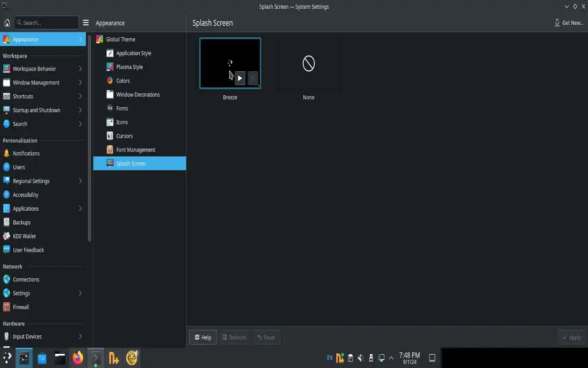588x368 pixels.
Task: Expand the Workspace Behavior chevron
Action: [80, 69]
